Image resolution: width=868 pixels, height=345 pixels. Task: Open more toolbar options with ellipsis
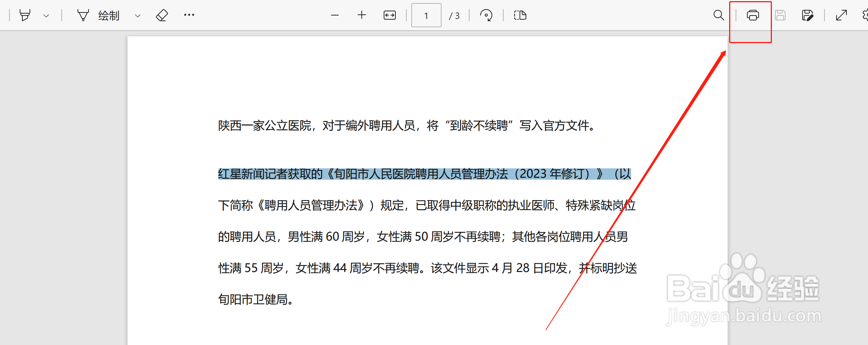pos(189,15)
